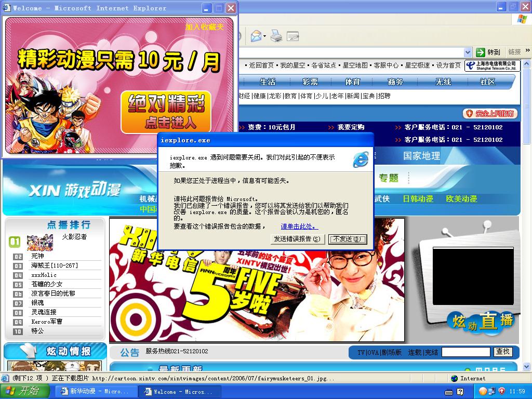
Task: Open the 星空极速 link
Action: click(417, 65)
